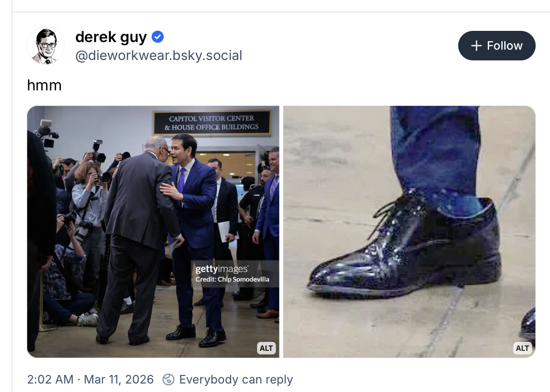
Task: Click the plus icon in the Follow button
Action: pyautogui.click(x=477, y=46)
